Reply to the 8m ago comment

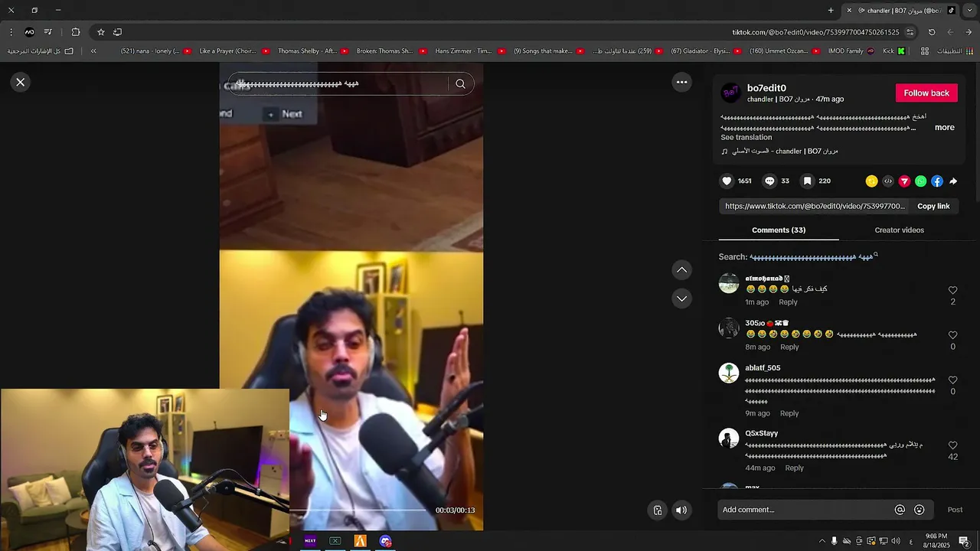(789, 347)
